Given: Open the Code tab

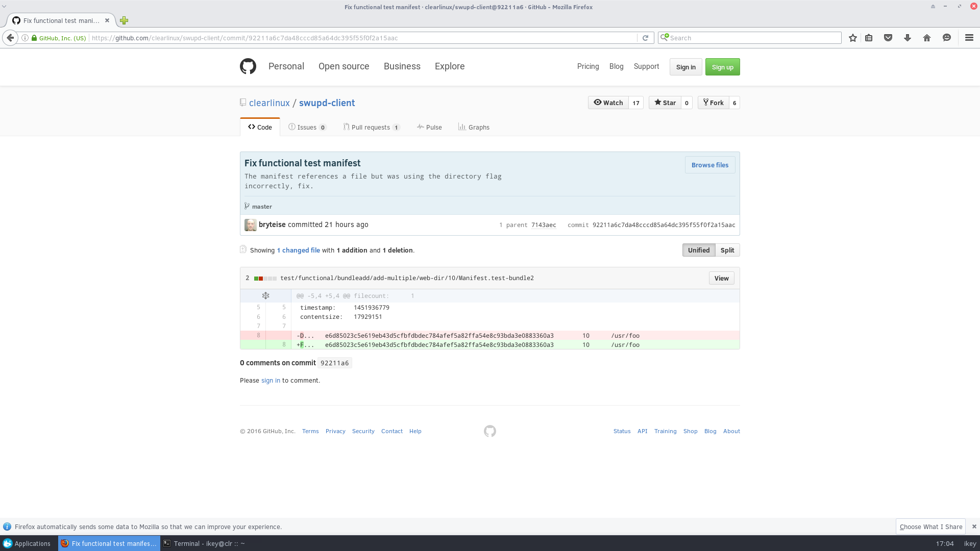Looking at the screenshot, I should [x=260, y=127].
